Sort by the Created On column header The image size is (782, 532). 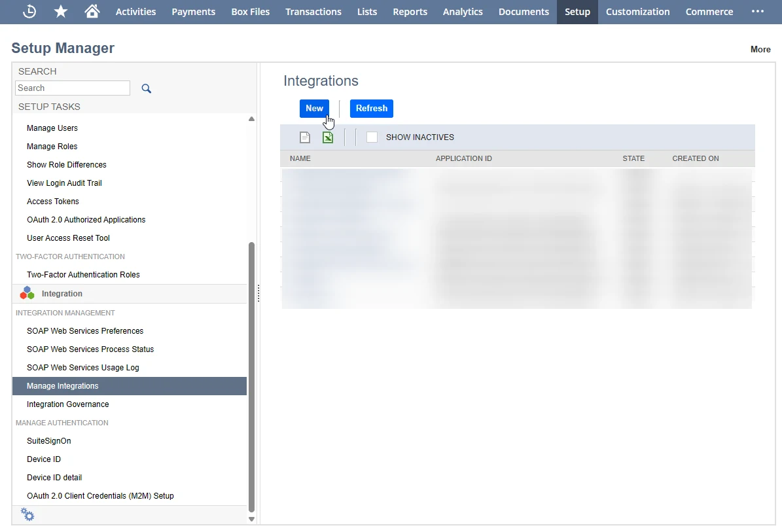pyautogui.click(x=695, y=158)
